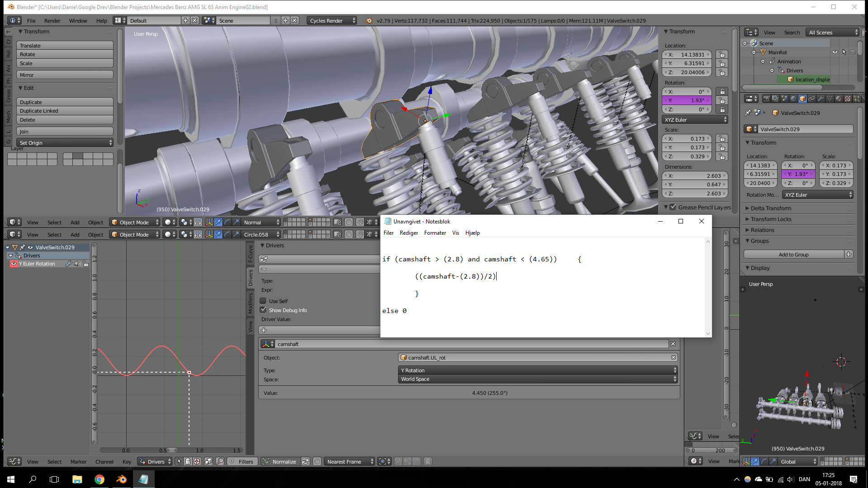Screen dimensions: 868x488
Task: Open the Window menu in Blender
Action: tap(78, 20)
